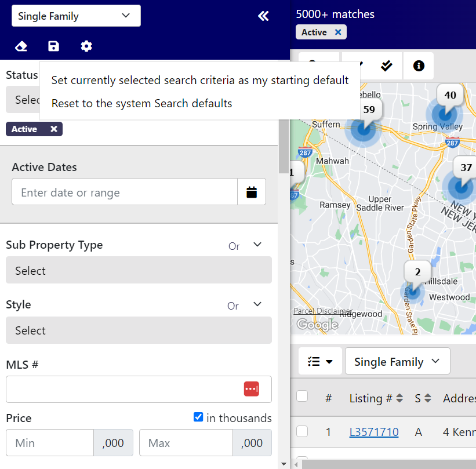The height and width of the screenshot is (469, 476).
Task: Click the info icon on map toolbar
Action: click(419, 66)
